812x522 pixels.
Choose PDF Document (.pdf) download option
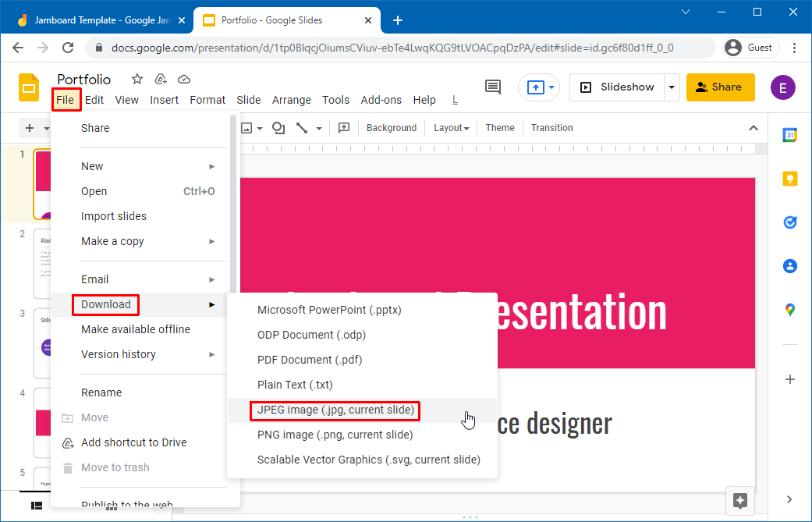(x=310, y=360)
